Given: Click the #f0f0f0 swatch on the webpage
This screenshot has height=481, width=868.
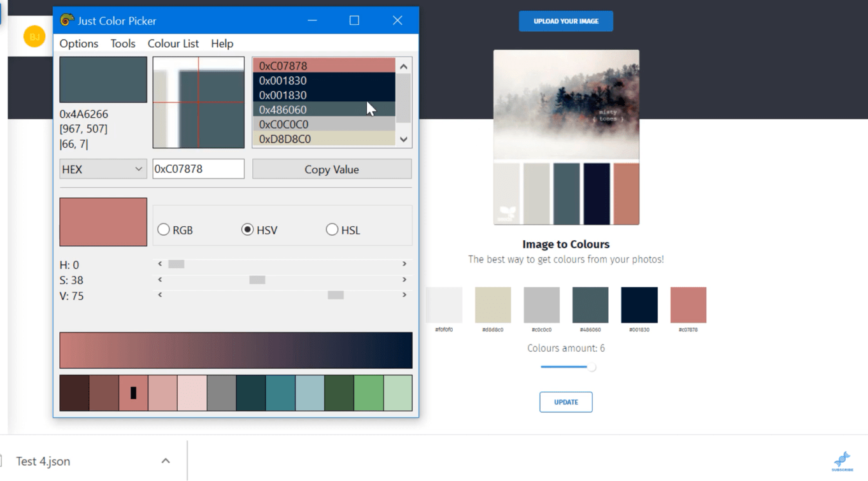Looking at the screenshot, I should (x=444, y=305).
